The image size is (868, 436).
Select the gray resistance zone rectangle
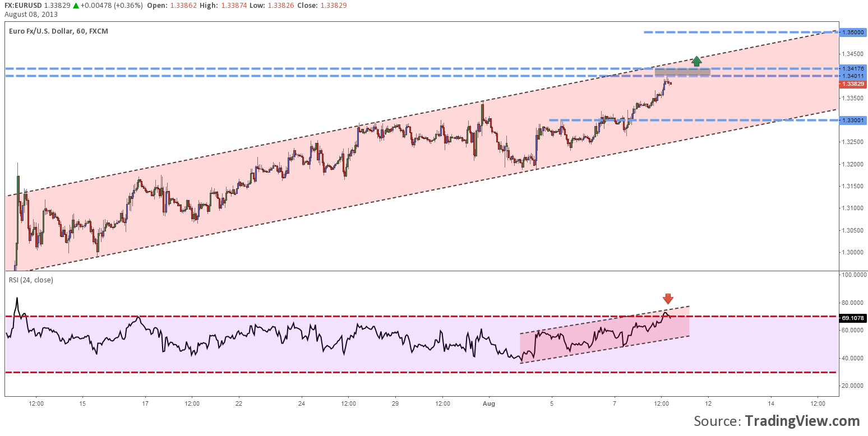(682, 72)
